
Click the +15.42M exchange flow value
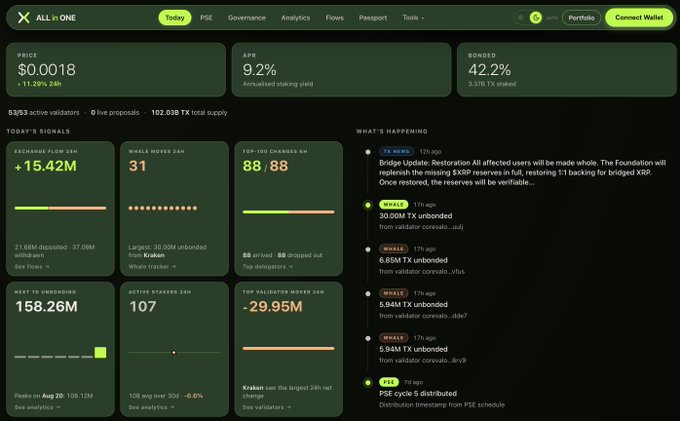tap(46, 166)
